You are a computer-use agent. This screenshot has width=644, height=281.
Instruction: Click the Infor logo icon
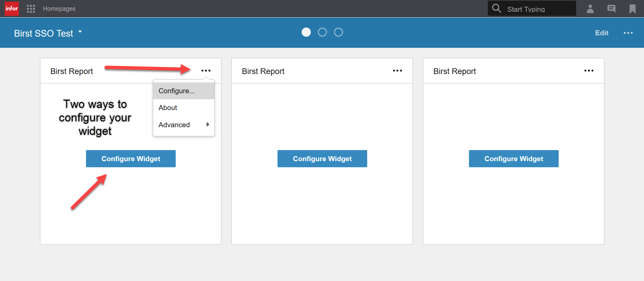(12, 8)
